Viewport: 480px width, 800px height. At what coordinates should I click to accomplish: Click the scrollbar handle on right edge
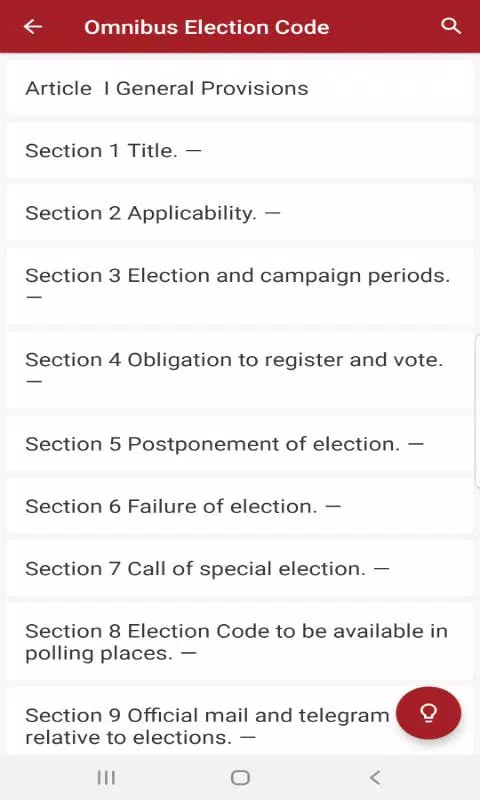point(477,411)
